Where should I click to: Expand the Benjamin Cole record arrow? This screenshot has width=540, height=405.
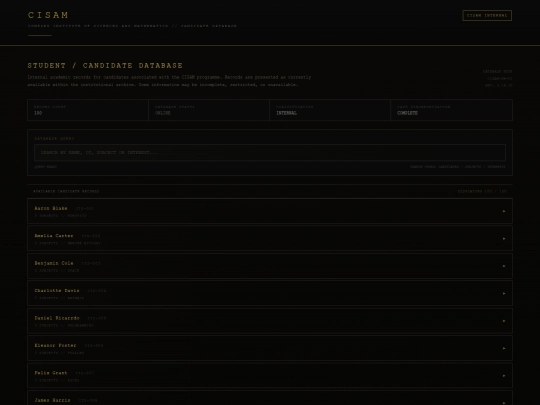pos(504,266)
